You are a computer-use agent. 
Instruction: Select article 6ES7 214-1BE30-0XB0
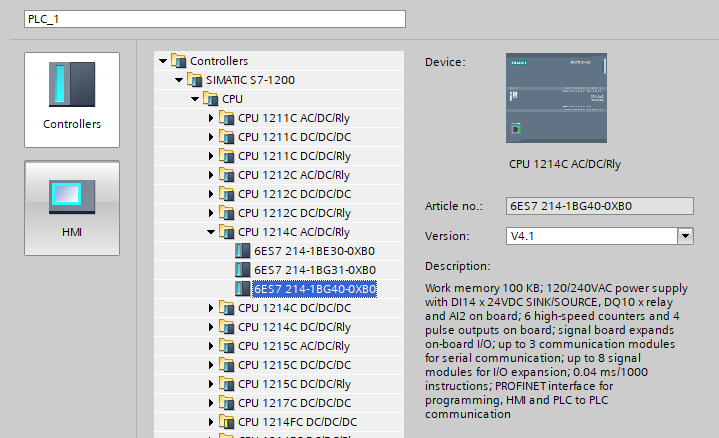(315, 251)
